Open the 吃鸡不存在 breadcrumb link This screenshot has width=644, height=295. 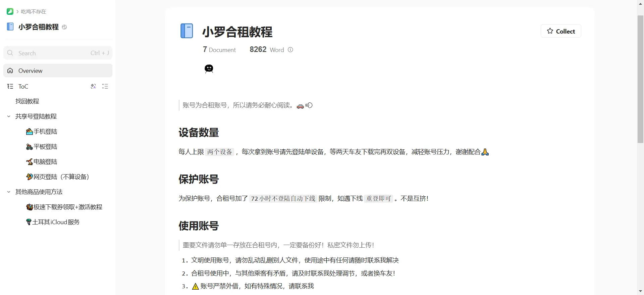34,11
